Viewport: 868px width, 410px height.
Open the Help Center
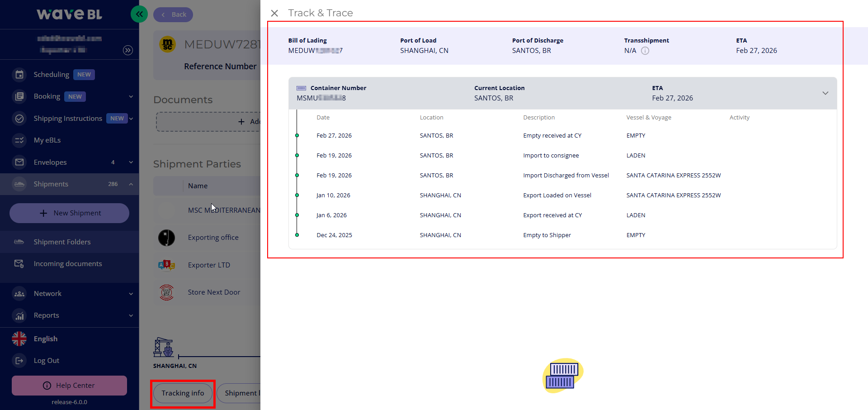(70, 386)
